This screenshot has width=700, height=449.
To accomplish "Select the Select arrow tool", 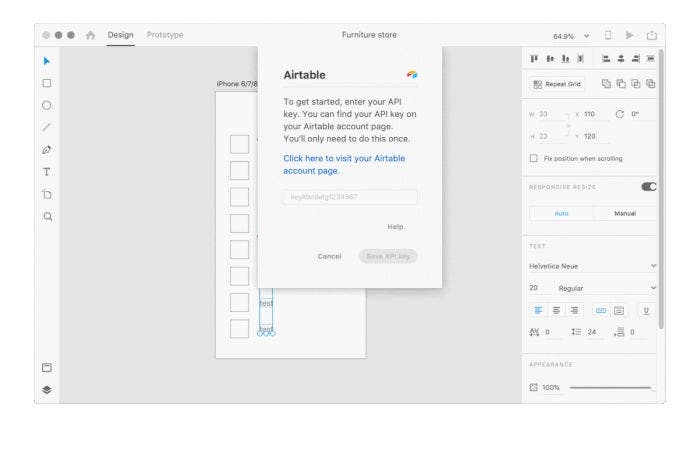I will 47,61.
